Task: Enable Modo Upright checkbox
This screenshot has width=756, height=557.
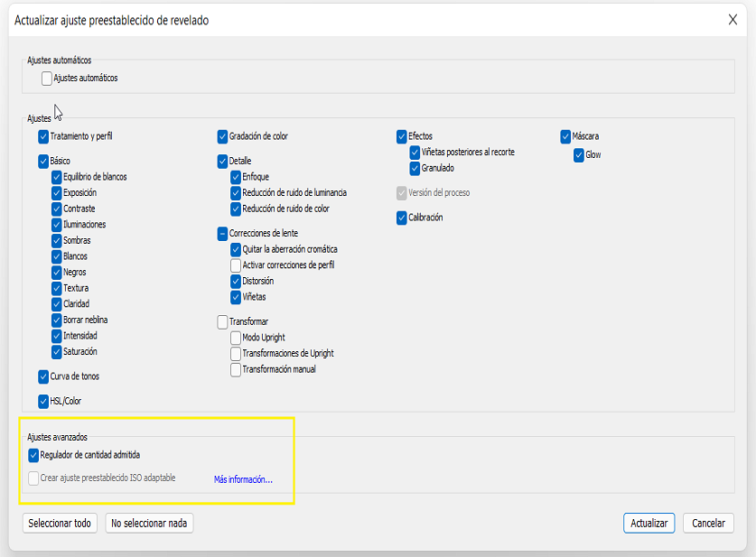Action: [236, 338]
